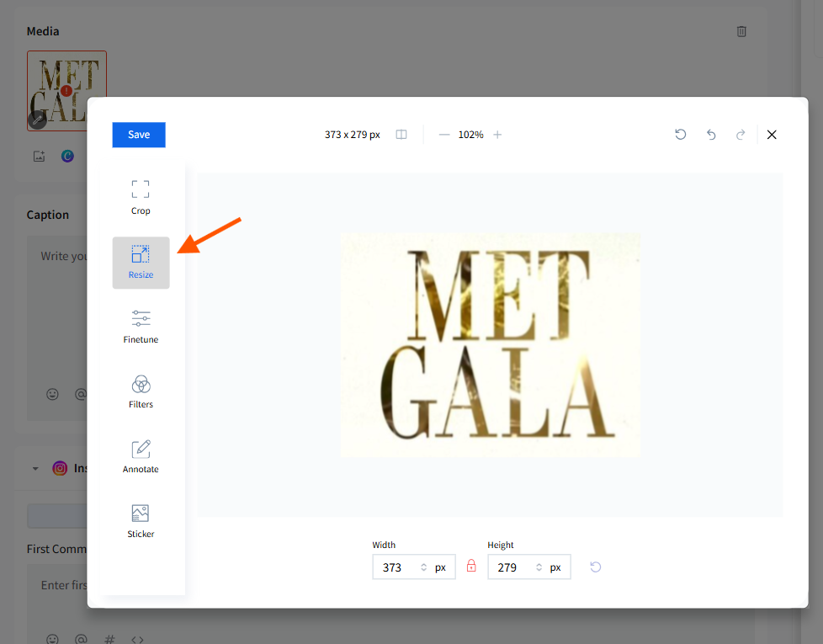Image resolution: width=823 pixels, height=644 pixels.
Task: Click the Width input field
Action: (414, 567)
